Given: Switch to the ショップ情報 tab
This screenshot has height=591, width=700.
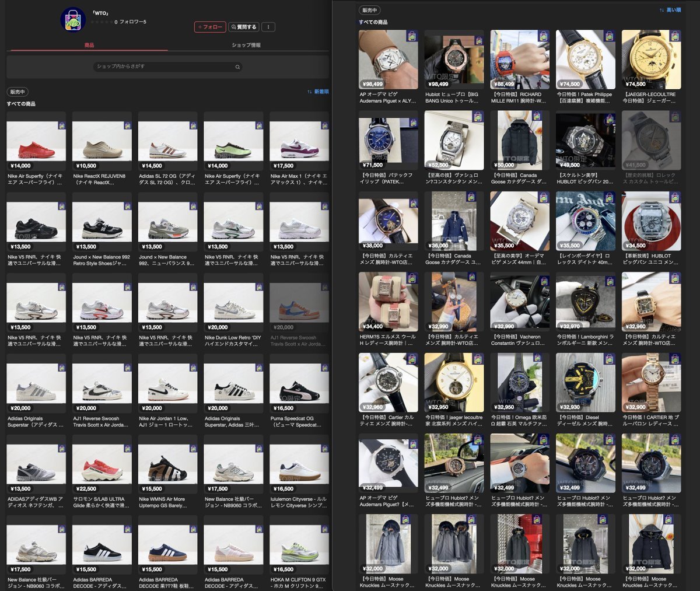Looking at the screenshot, I should (246, 45).
